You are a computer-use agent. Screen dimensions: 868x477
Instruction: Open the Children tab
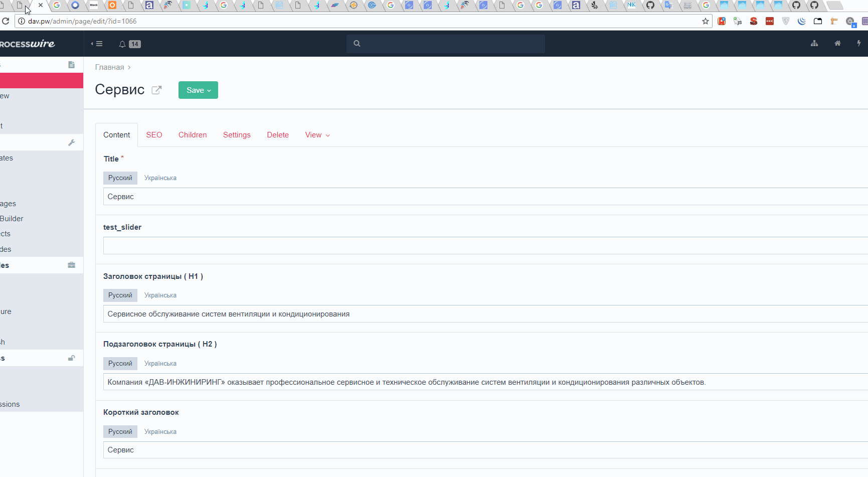(x=193, y=134)
